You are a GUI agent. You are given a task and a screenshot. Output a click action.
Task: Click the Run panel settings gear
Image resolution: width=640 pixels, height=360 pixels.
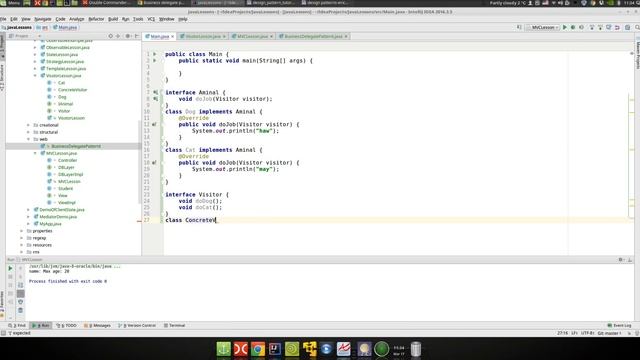coord(621,260)
